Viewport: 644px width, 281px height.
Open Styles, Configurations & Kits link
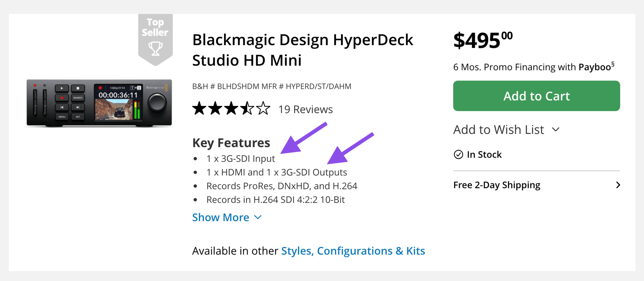[x=353, y=251]
